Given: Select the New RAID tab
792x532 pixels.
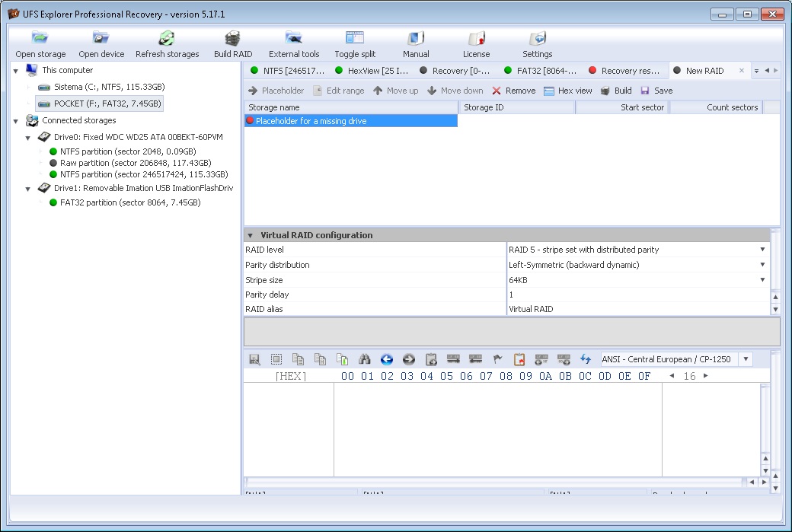Looking at the screenshot, I should coord(704,71).
